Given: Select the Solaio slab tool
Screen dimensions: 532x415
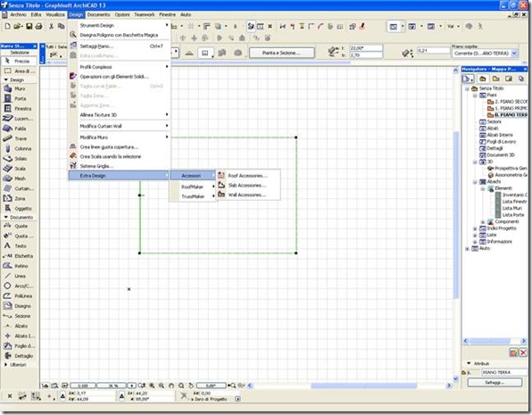Looking at the screenshot, I should (19, 159).
